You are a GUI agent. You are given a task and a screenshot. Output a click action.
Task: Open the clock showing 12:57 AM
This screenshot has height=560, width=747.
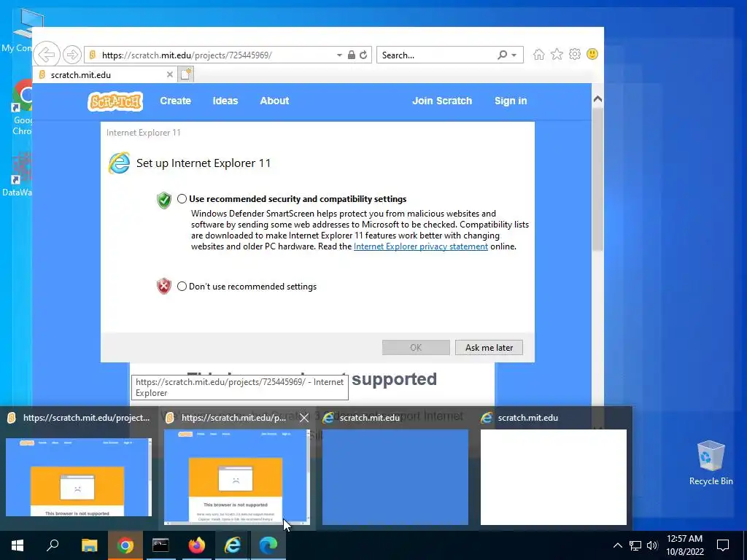click(x=684, y=545)
